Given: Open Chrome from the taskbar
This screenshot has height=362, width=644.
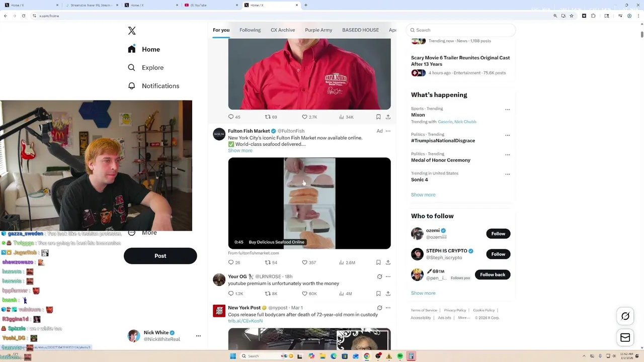Looking at the screenshot, I should 367,356.
